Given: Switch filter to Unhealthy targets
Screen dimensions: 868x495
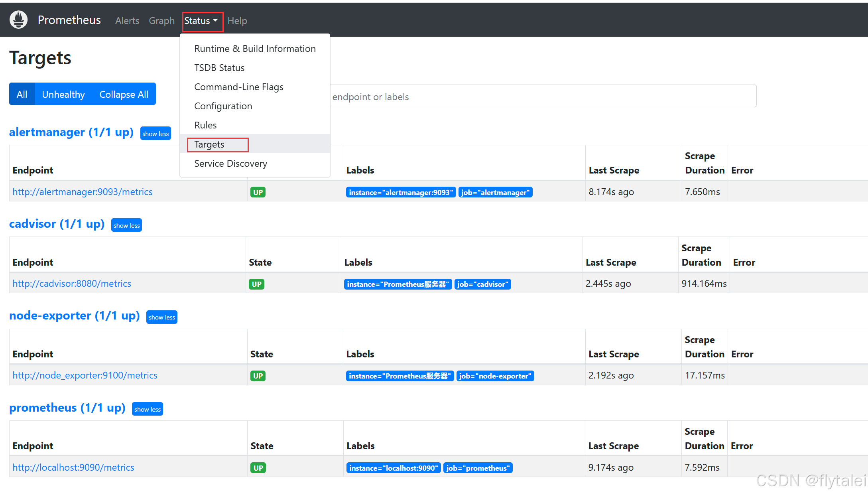Looking at the screenshot, I should click(63, 95).
